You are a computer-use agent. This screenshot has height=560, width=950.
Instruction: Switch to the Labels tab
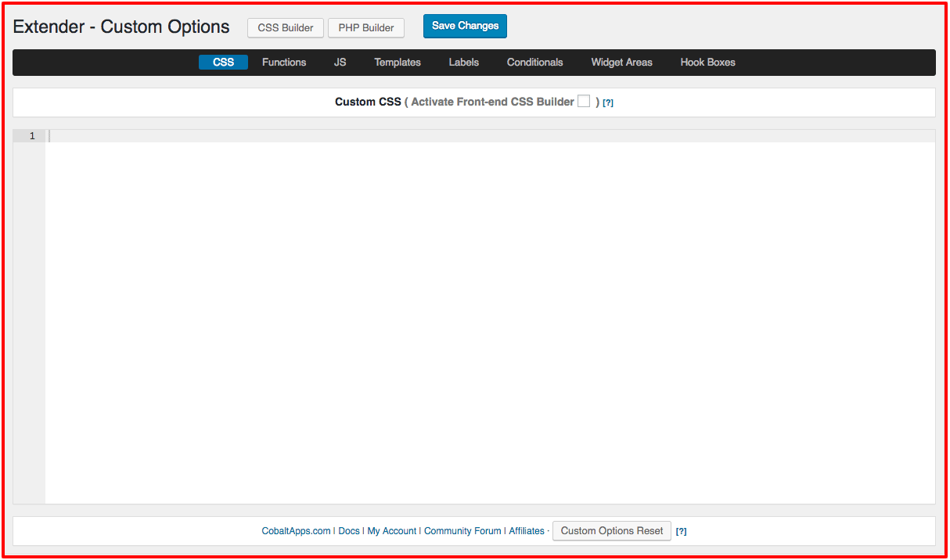pos(463,63)
